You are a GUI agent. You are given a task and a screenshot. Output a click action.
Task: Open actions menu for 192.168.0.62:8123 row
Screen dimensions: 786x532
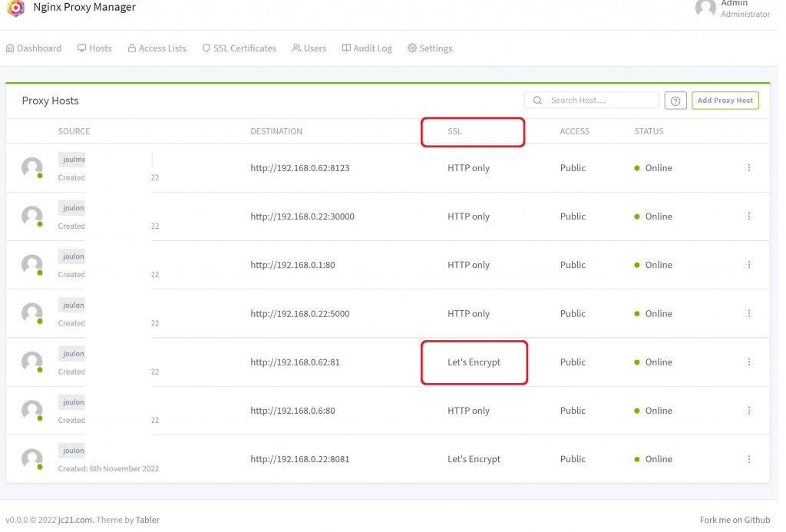pos(749,167)
